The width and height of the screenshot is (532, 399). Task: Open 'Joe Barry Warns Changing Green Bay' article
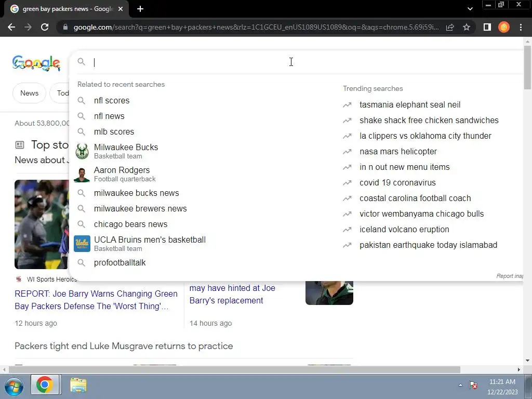click(x=96, y=300)
